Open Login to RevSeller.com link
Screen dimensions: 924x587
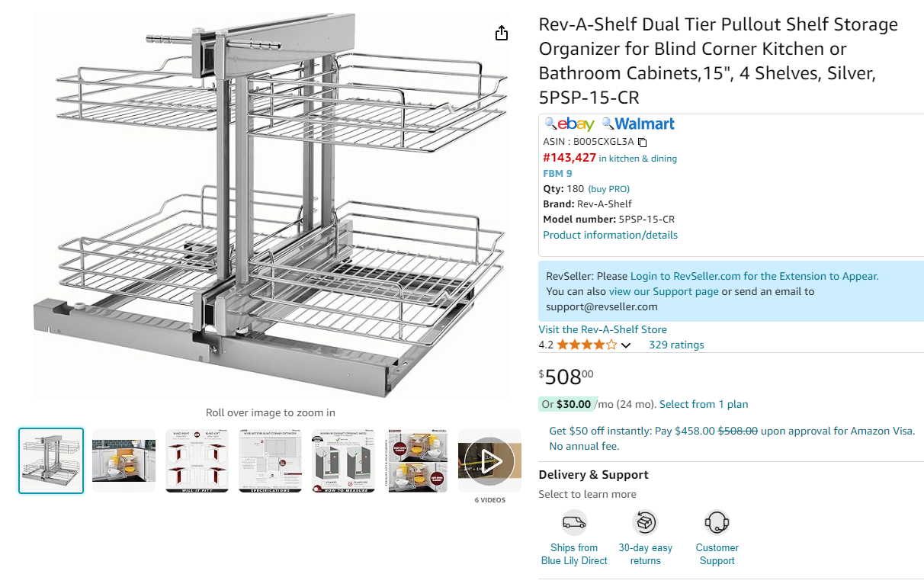click(x=755, y=276)
